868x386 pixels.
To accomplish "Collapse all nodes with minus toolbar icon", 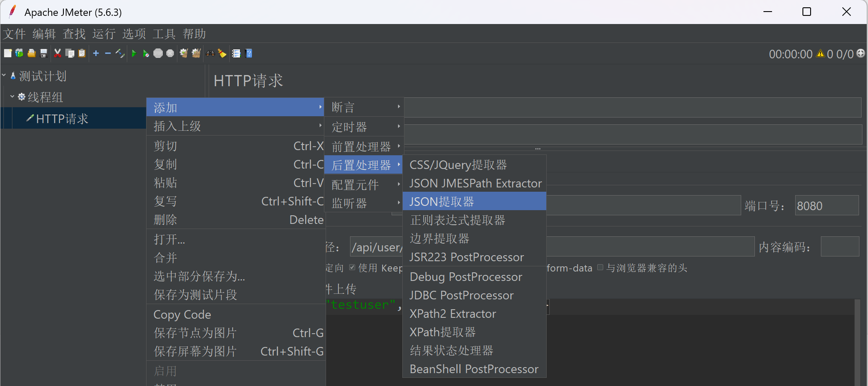I will (x=108, y=53).
